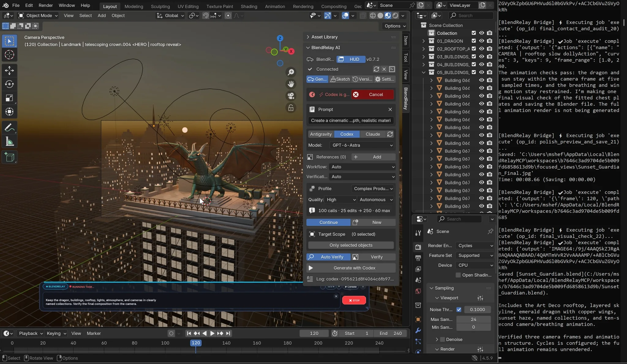The image size is (627, 364).
Task: Open the Modifiers wrench properties tab
Action: click(x=418, y=330)
